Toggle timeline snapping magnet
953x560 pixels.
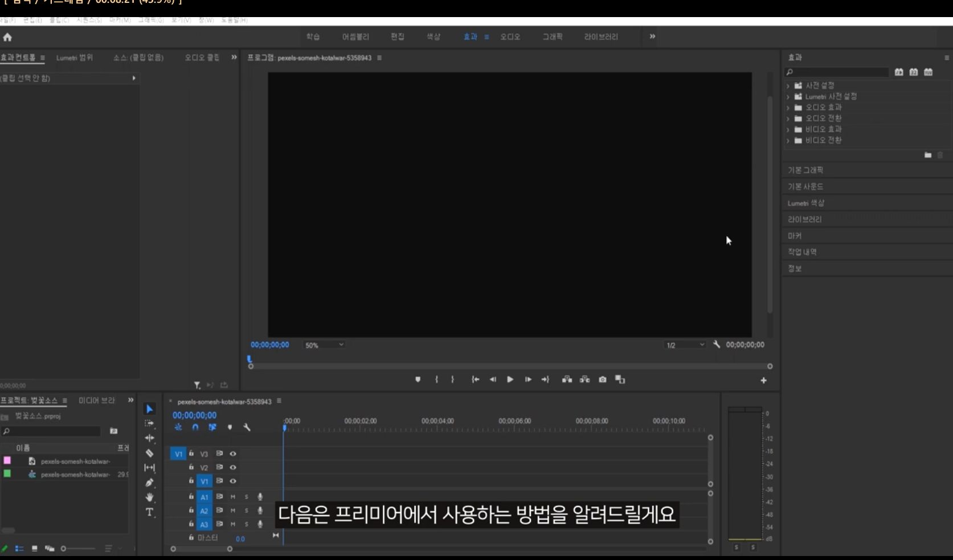point(195,427)
